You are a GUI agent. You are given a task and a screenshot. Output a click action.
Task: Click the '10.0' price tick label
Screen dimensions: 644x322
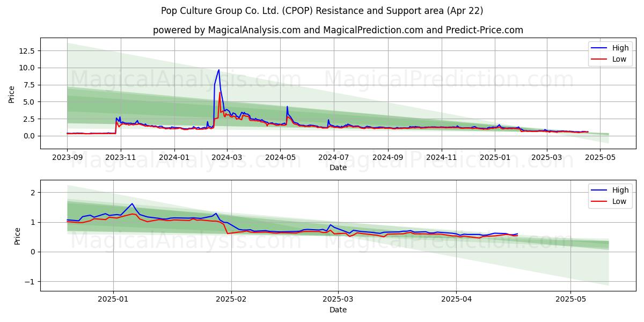click(x=27, y=68)
